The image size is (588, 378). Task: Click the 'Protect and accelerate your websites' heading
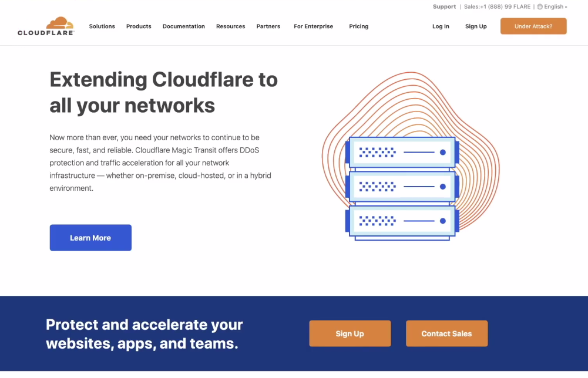click(x=145, y=334)
